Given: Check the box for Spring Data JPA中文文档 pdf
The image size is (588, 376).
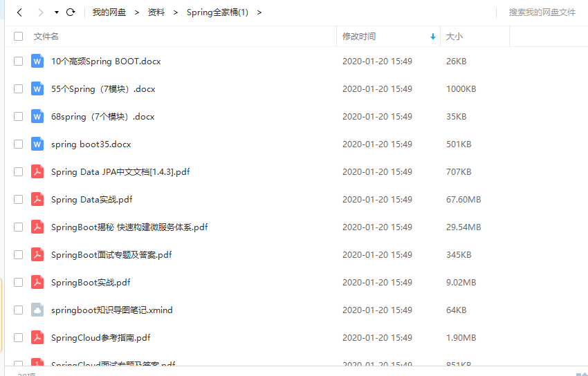Looking at the screenshot, I should coord(18,172).
